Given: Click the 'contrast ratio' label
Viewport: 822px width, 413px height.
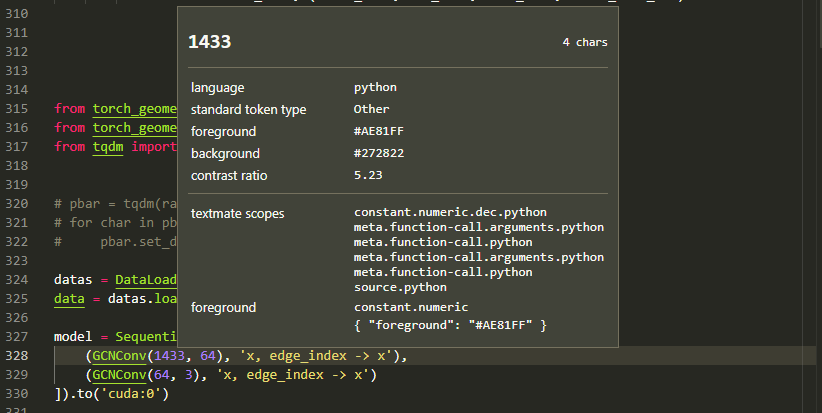Looking at the screenshot, I should tap(229, 176).
